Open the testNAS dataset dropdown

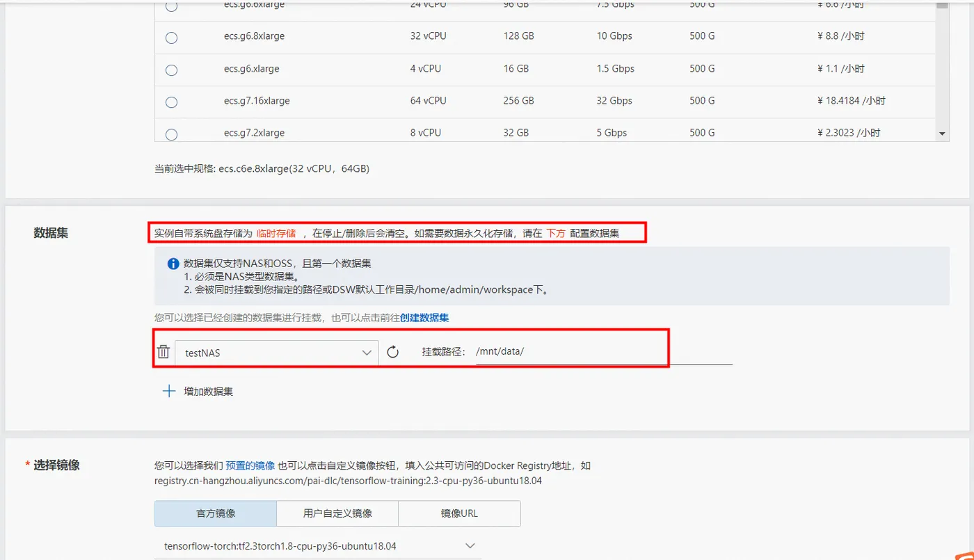pyautogui.click(x=277, y=353)
